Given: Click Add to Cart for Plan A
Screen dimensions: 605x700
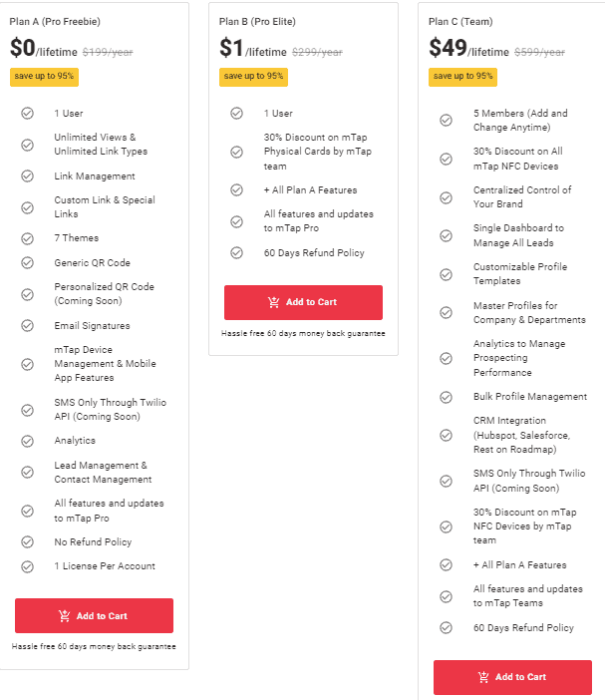Looking at the screenshot, I should tap(94, 615).
